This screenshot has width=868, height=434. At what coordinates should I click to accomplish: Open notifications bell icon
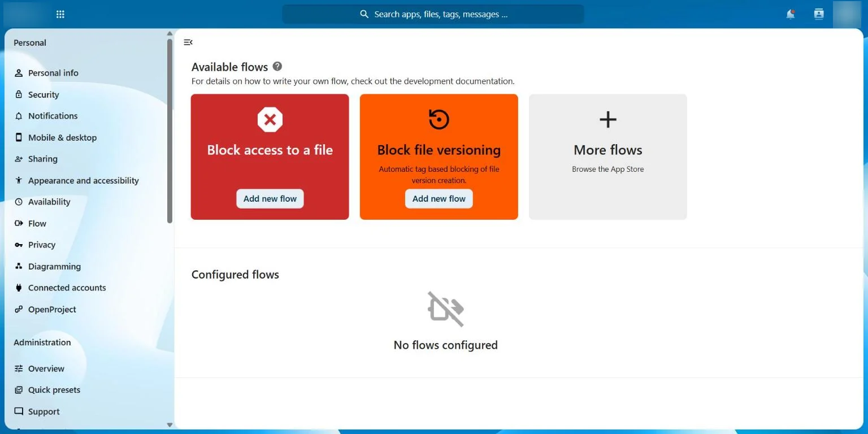791,14
